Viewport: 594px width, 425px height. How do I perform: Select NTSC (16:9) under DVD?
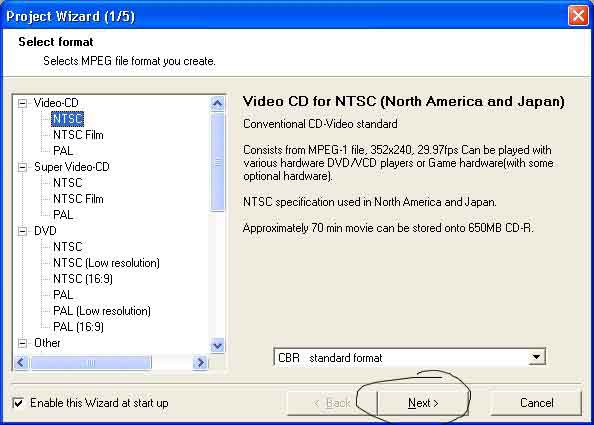tap(83, 279)
